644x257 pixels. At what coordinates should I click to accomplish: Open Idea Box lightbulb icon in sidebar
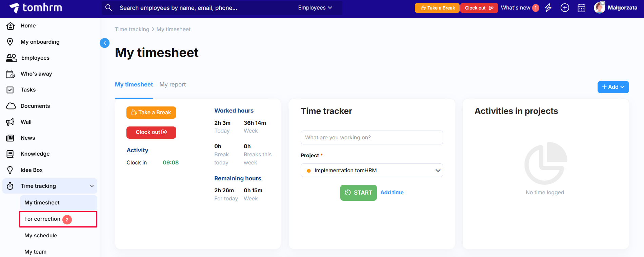10,170
